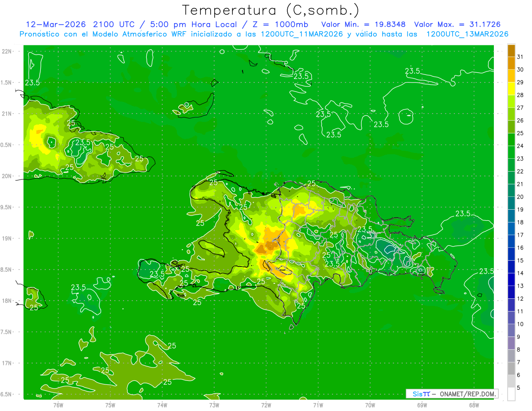
Task: Click the color scale label "22"
Action: (520, 172)
